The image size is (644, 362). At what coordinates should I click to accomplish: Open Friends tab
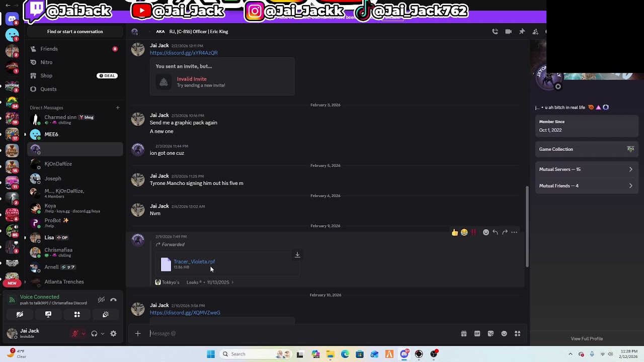click(x=75, y=49)
